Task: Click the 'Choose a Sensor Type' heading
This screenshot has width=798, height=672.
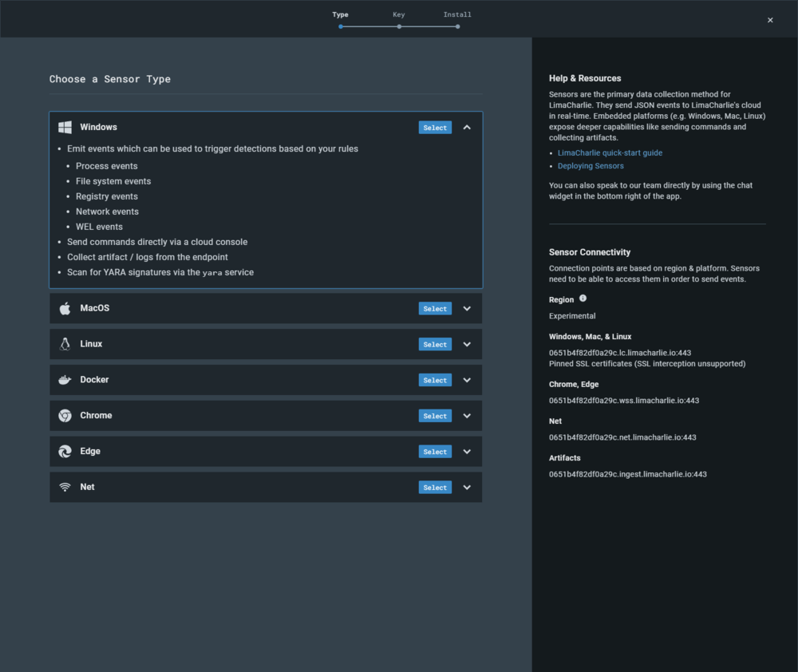Action: (x=110, y=79)
